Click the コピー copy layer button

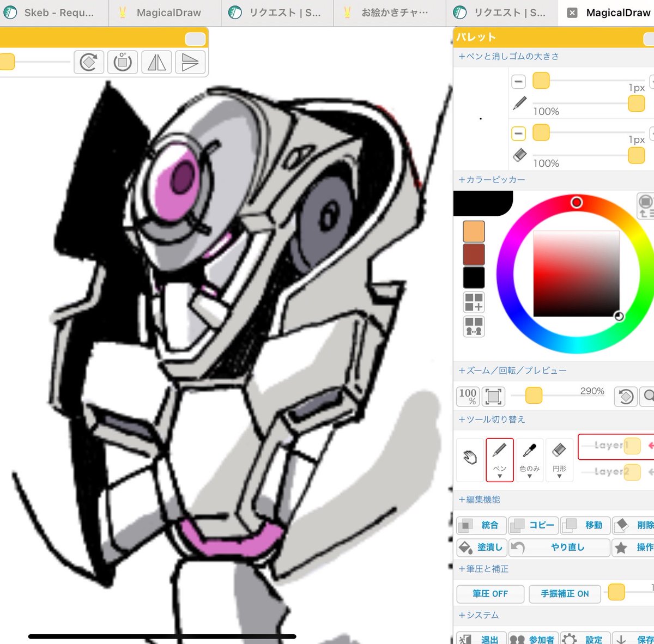534,525
